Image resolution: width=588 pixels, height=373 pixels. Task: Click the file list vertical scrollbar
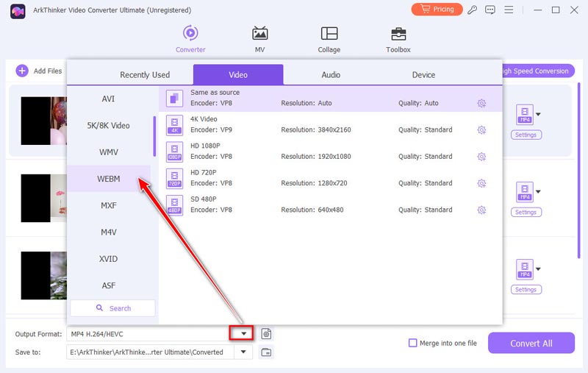click(x=579, y=171)
